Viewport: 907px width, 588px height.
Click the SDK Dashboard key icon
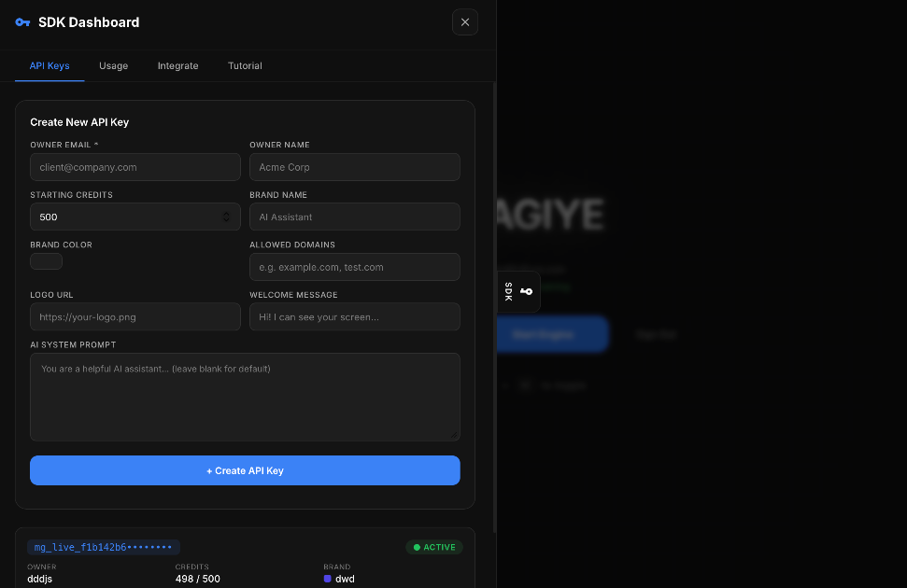click(x=22, y=22)
